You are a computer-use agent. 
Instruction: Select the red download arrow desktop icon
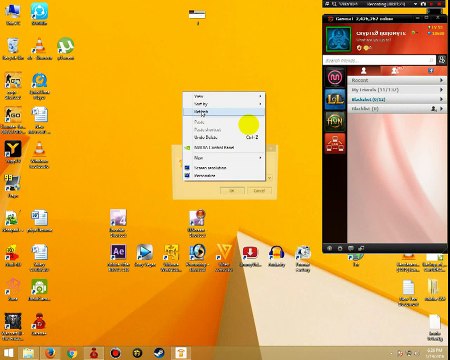[x=250, y=256]
